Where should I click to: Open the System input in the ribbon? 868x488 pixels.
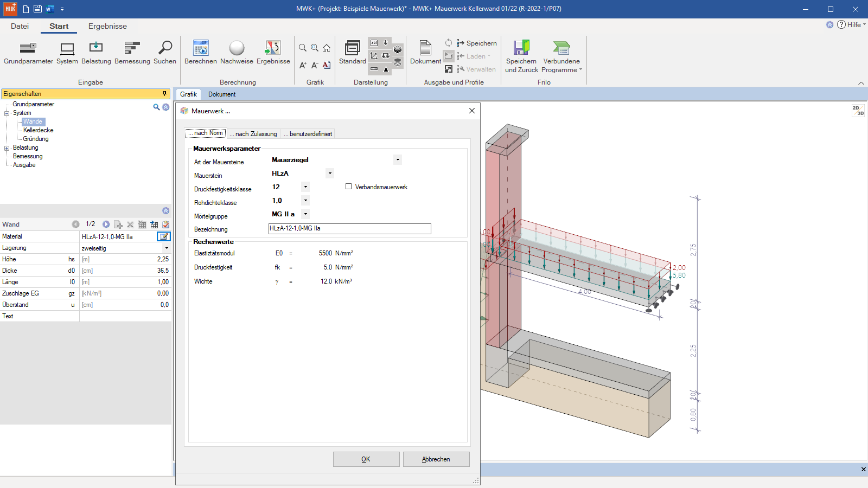tap(67, 53)
